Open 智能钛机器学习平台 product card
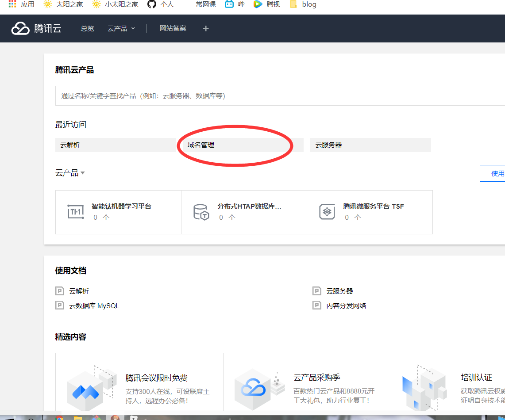The image size is (505, 420). point(118,212)
